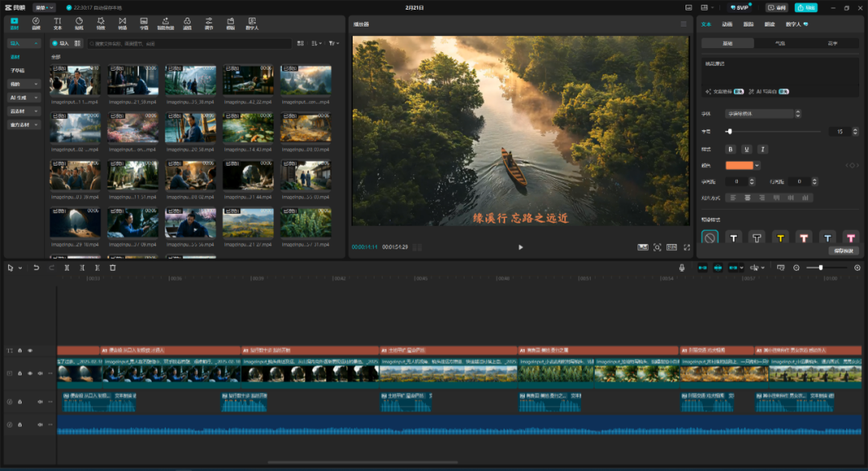The height and width of the screenshot is (471, 868).
Task: Delete selected clip with trash icon
Action: 113,268
